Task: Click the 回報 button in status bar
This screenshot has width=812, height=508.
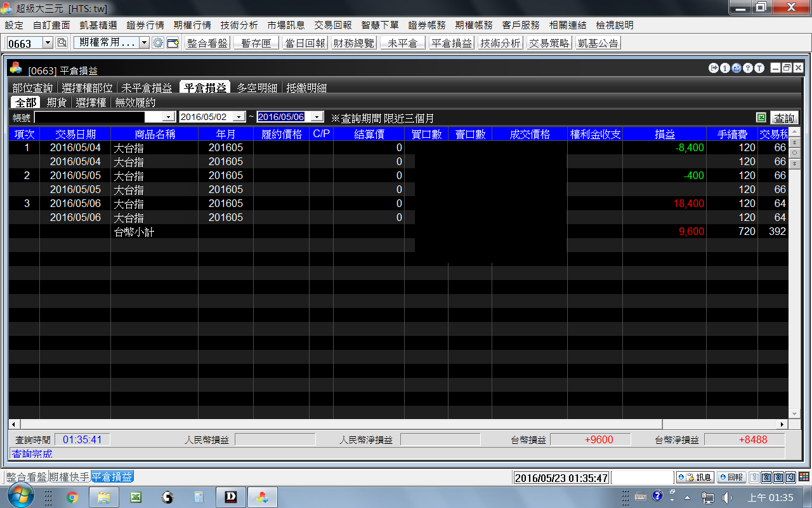Action: click(x=731, y=478)
